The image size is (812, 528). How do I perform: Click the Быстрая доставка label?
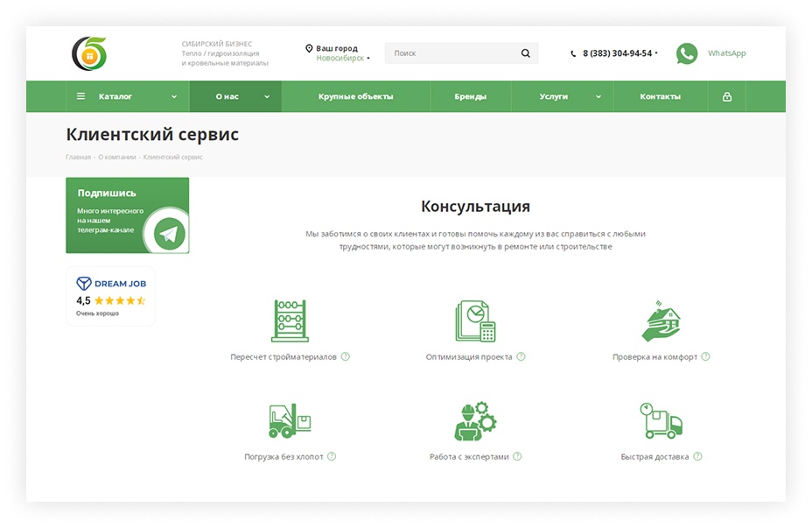654,457
